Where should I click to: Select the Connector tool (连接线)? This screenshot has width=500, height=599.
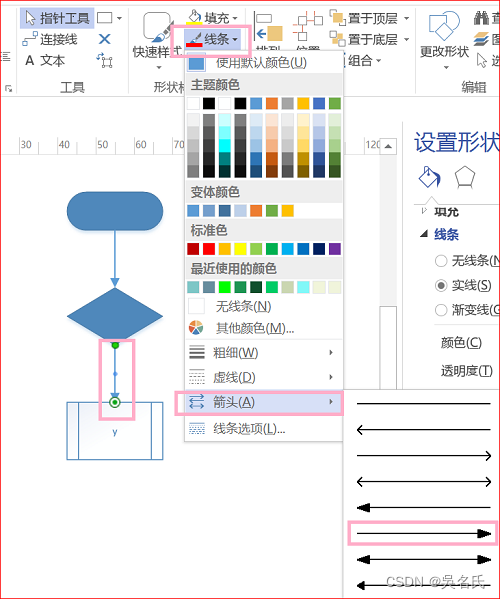(x=50, y=39)
